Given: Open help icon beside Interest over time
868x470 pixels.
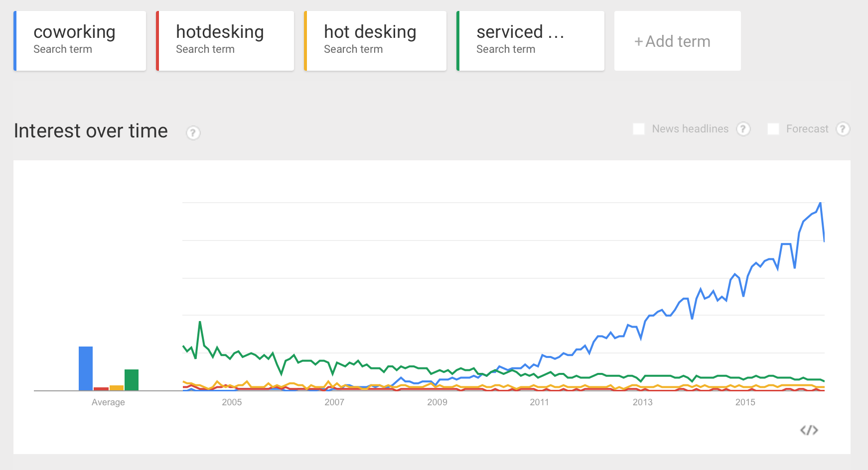Looking at the screenshot, I should coord(193,133).
